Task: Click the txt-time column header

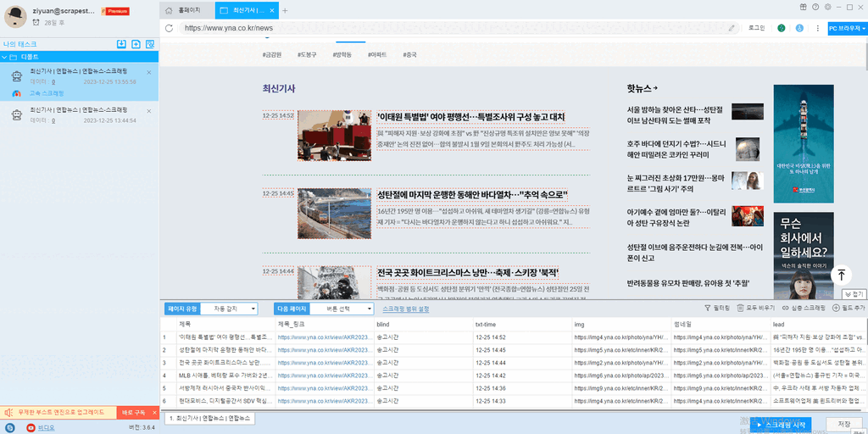Action: tap(522, 323)
